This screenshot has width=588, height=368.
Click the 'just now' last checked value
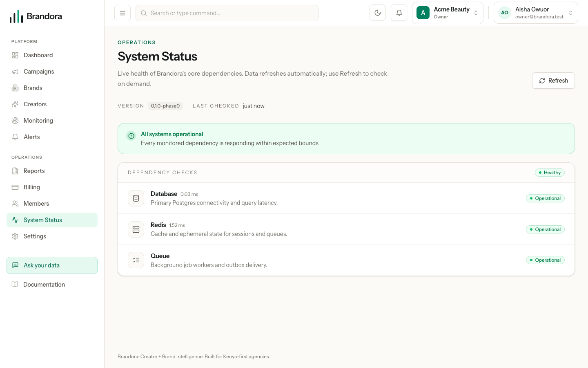tap(254, 106)
